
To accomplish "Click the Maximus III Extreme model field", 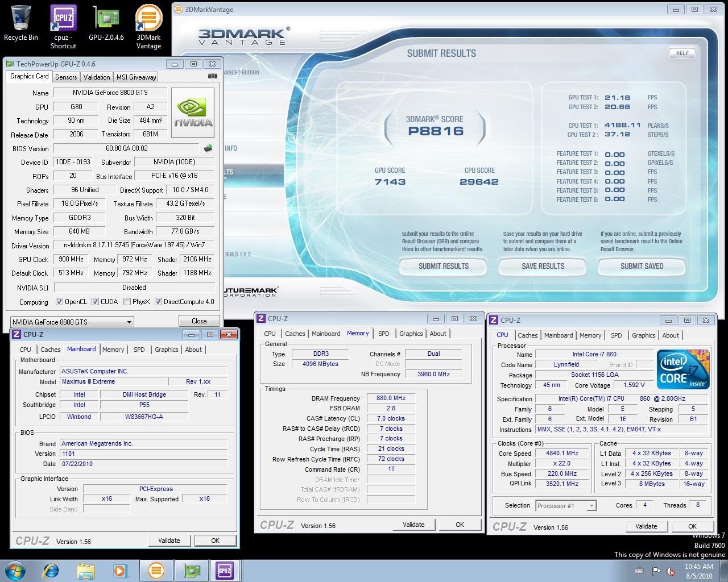I will 113,382.
